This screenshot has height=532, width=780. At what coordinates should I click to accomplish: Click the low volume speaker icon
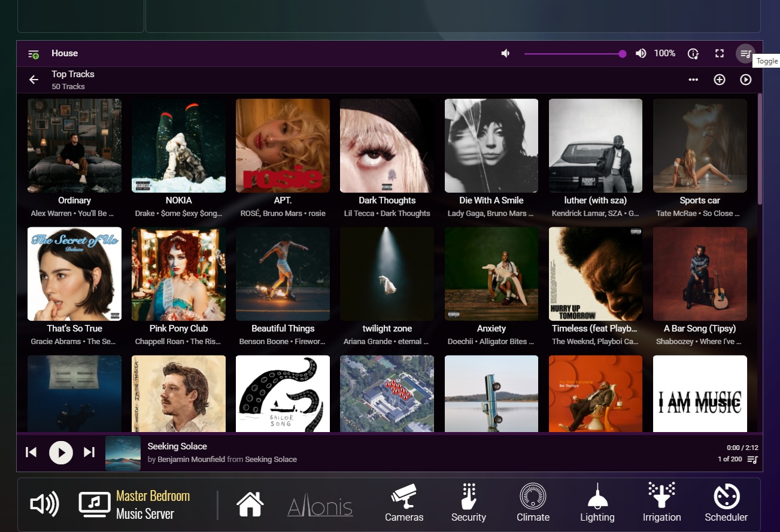(506, 53)
